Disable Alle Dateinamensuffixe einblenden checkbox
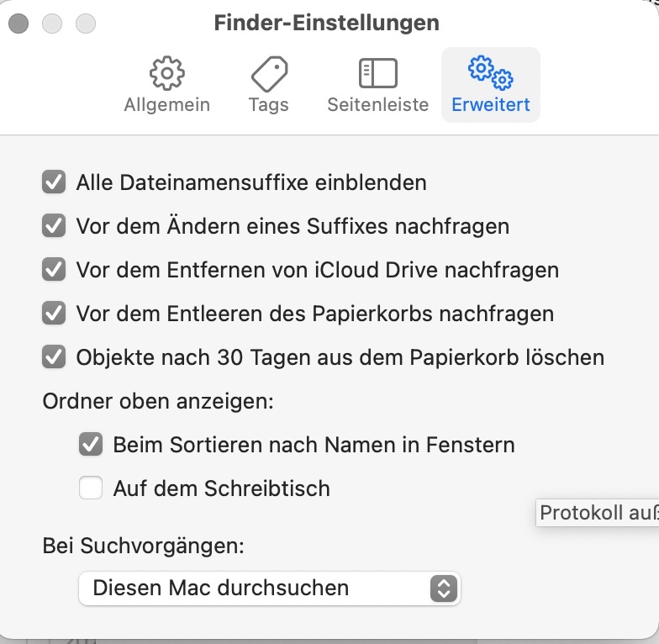659x644 pixels. 54,182
